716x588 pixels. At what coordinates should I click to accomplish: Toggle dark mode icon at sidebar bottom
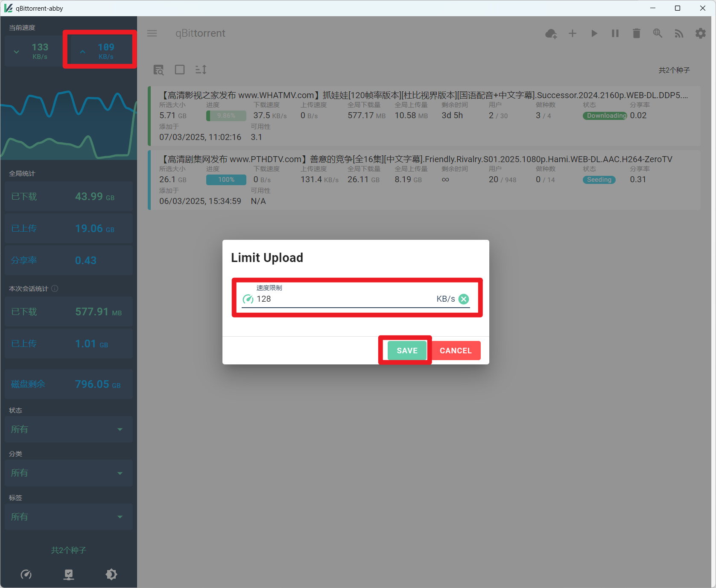(111, 574)
